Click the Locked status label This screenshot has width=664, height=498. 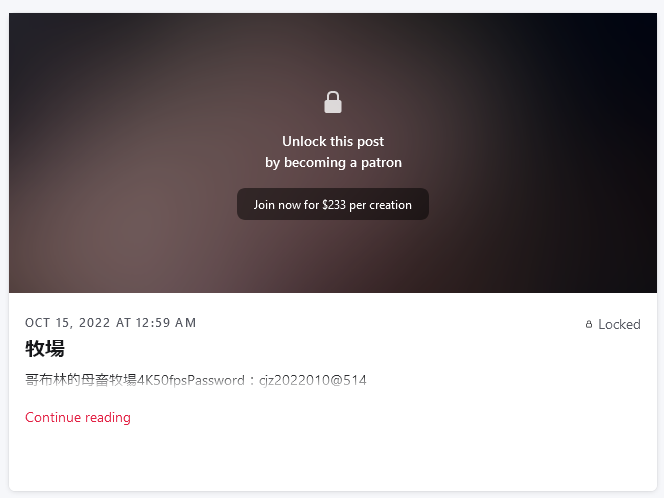click(619, 324)
